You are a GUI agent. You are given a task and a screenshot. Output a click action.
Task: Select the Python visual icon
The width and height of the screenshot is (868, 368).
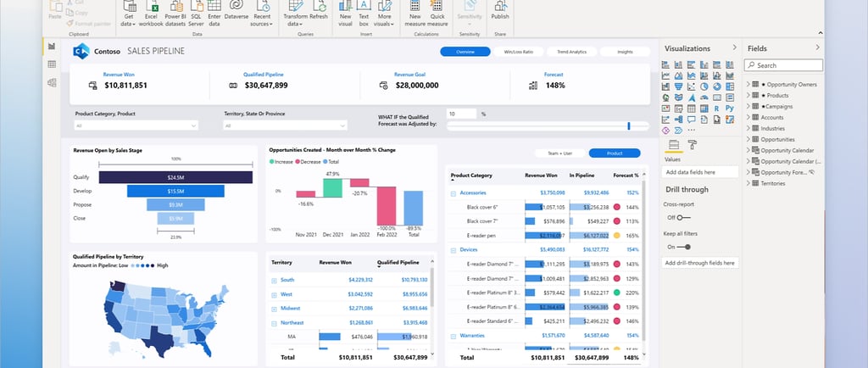pos(730,109)
